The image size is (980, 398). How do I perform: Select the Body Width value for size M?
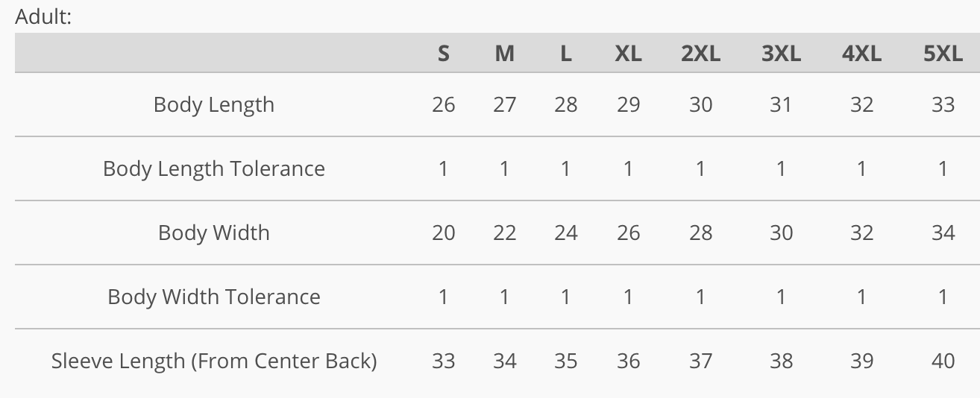pos(504,233)
